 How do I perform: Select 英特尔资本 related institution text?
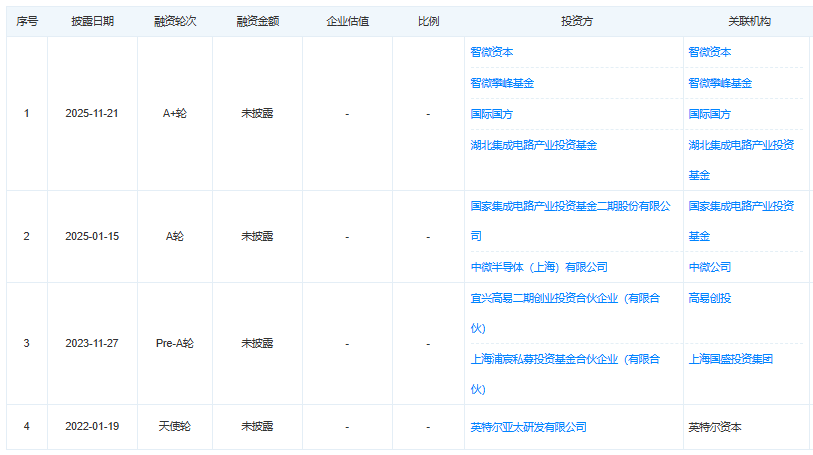(x=714, y=427)
